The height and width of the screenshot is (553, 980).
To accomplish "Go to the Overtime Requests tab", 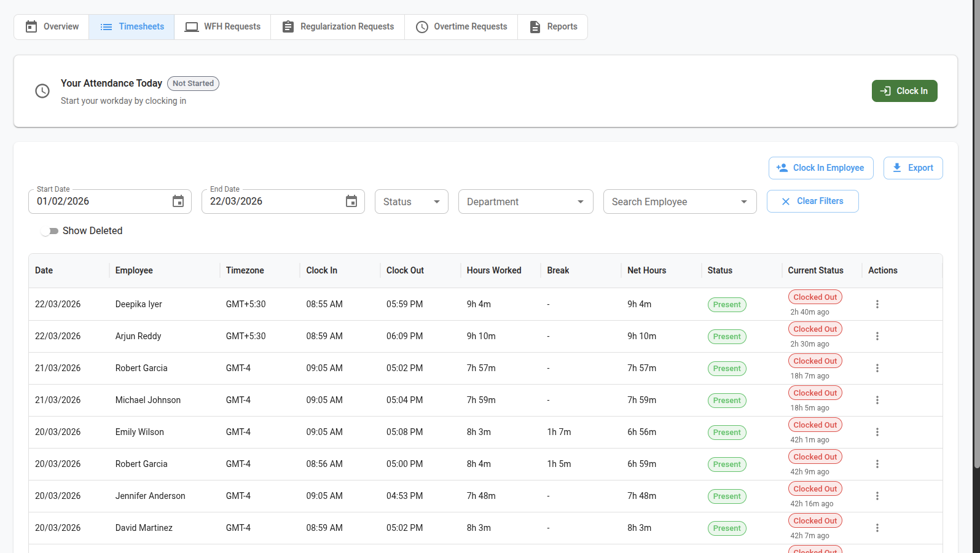I will tap(461, 27).
